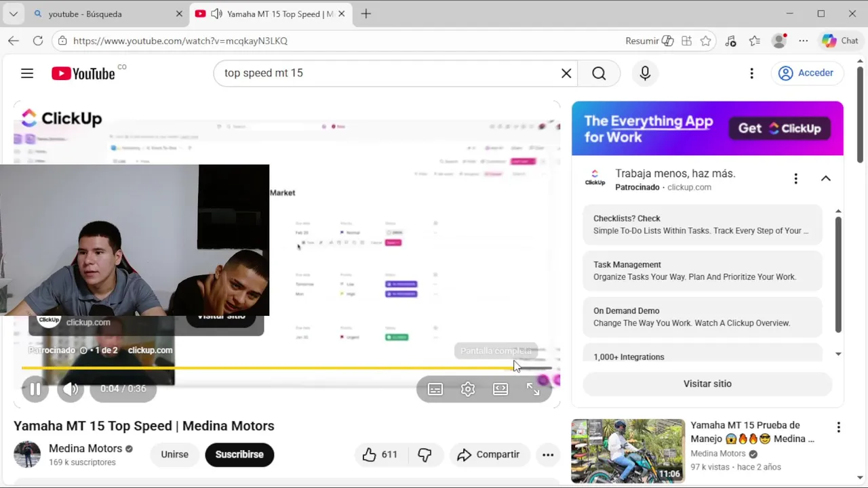Toggle subtitles captions on the player
The height and width of the screenshot is (488, 868).
[x=435, y=389]
